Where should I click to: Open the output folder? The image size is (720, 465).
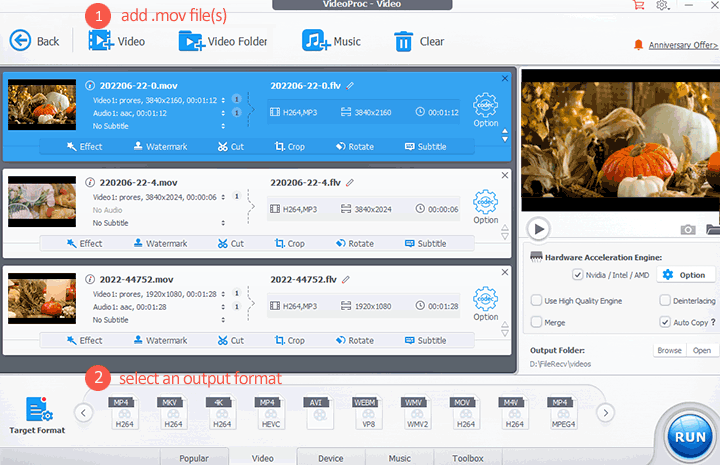(702, 350)
